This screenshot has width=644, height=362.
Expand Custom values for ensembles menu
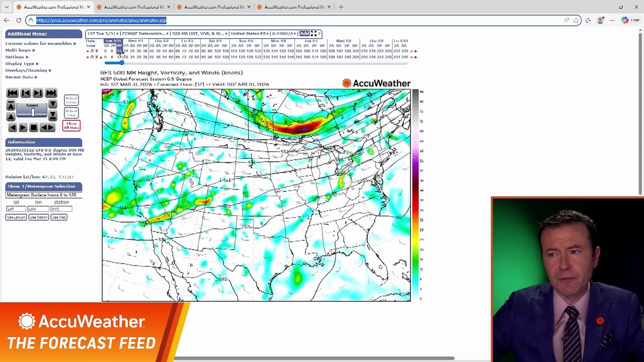tap(41, 44)
